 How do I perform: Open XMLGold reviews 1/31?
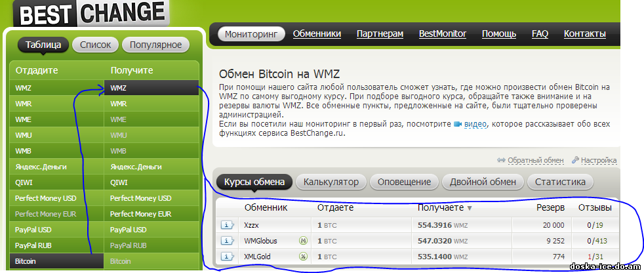[x=594, y=257]
